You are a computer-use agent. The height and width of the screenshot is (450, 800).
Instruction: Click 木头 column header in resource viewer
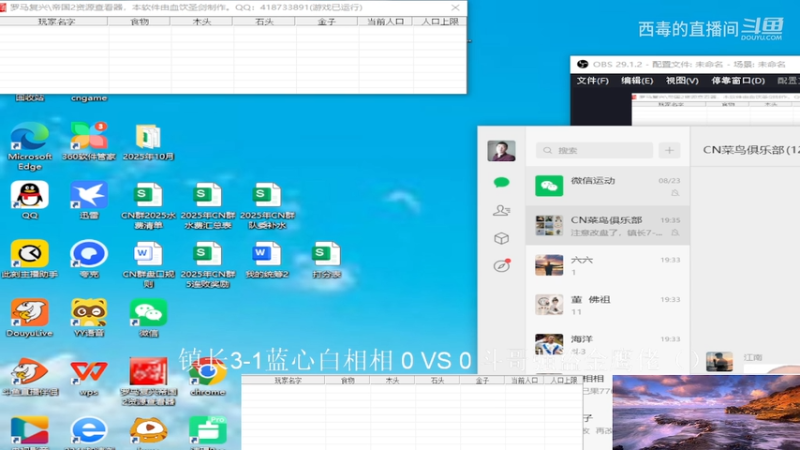click(x=202, y=21)
